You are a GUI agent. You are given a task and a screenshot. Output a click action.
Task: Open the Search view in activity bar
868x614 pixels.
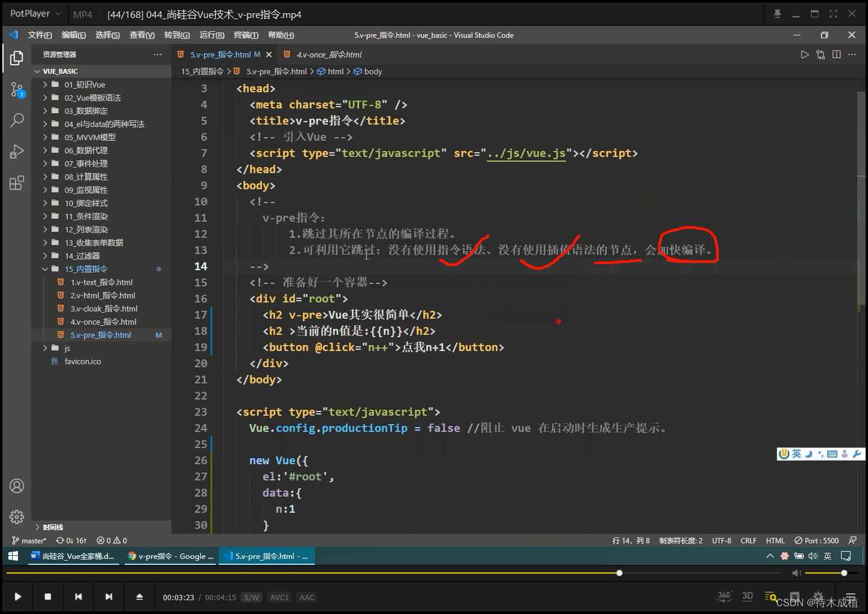pos(17,120)
